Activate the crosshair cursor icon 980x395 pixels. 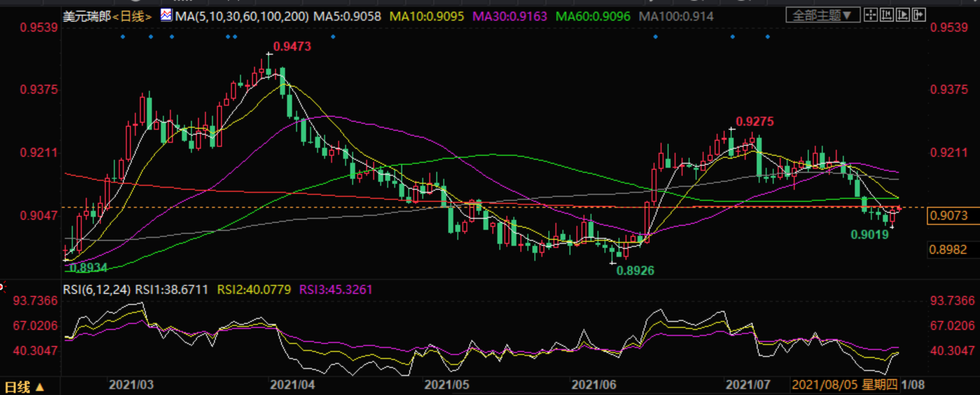click(871, 15)
